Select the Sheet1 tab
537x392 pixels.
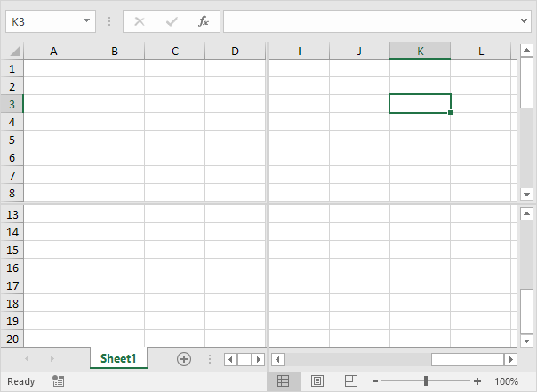[118, 359]
